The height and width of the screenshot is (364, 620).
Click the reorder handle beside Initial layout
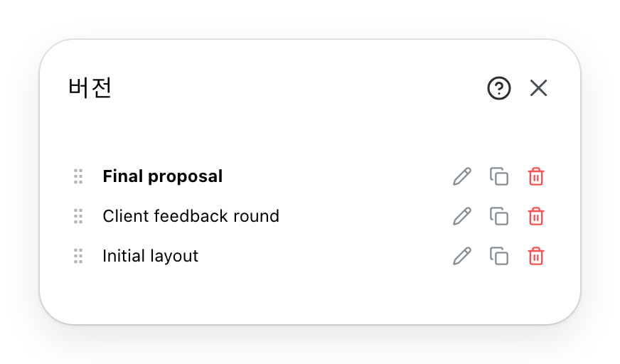coord(78,256)
